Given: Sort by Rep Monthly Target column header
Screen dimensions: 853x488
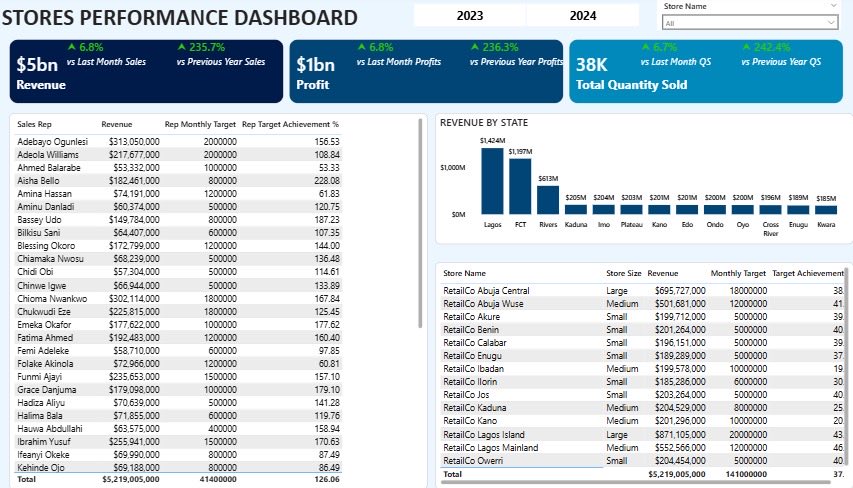Looking at the screenshot, I should coord(200,124).
